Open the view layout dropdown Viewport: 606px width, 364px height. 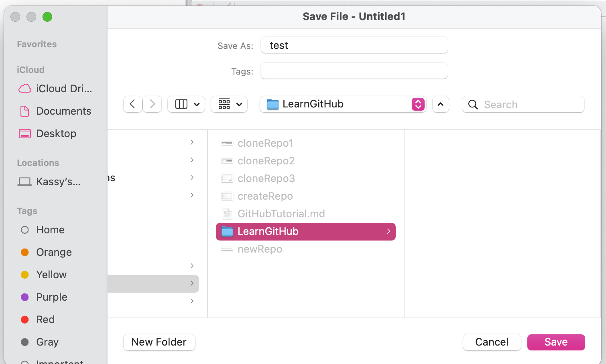(x=186, y=104)
